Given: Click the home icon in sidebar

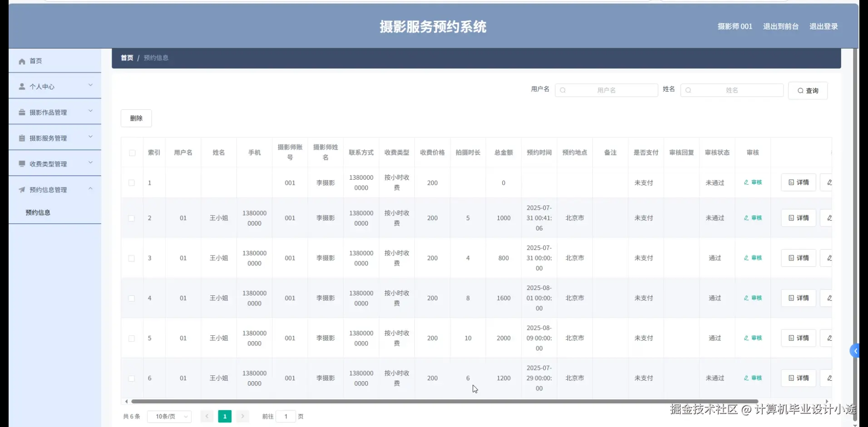Looking at the screenshot, I should coord(22,61).
